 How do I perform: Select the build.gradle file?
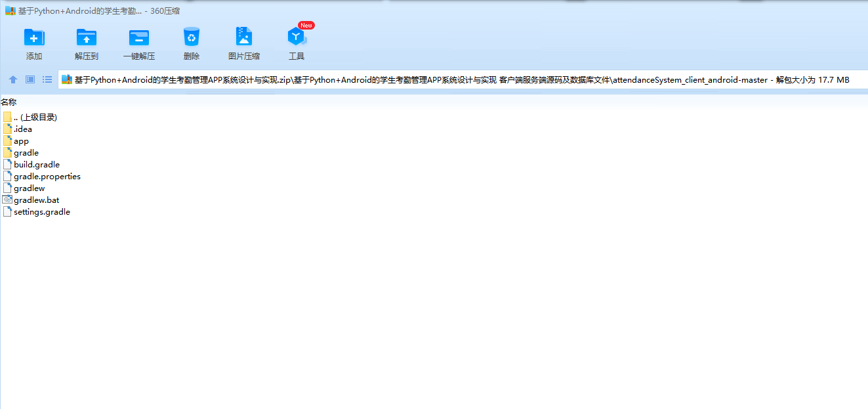pyautogui.click(x=31, y=164)
